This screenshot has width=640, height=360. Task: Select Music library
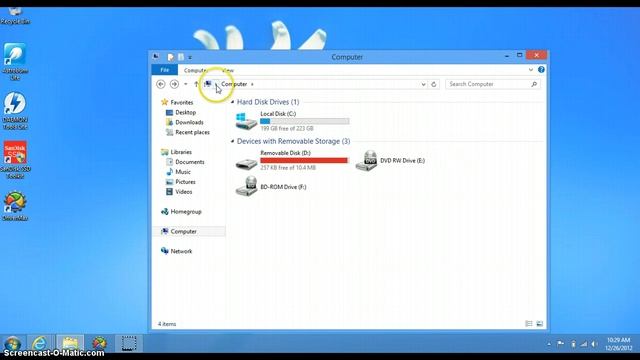[x=183, y=172]
